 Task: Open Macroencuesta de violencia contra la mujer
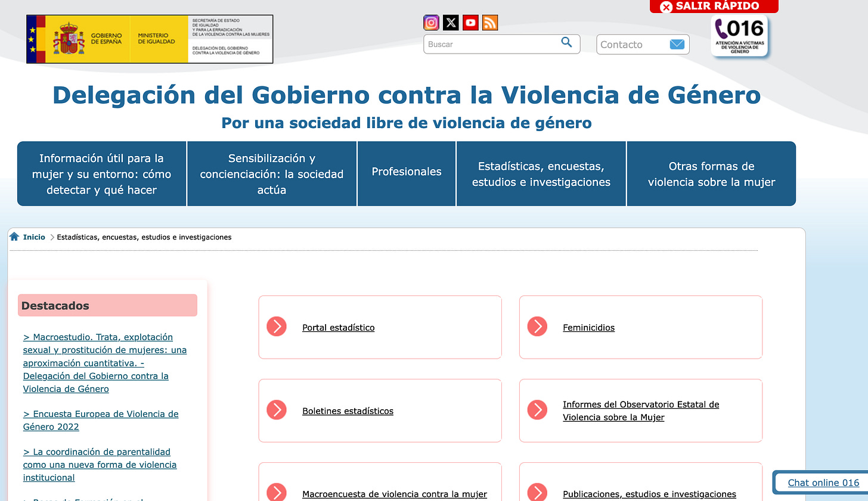point(395,494)
